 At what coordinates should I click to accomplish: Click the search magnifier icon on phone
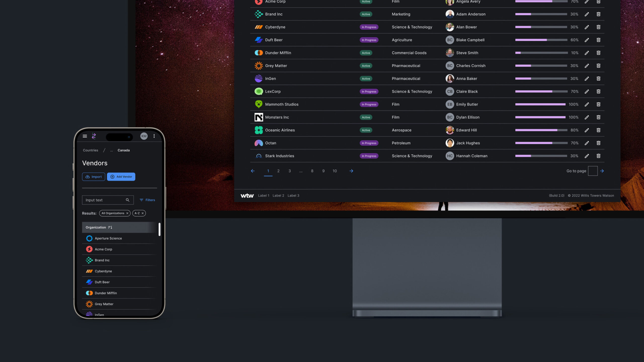(x=128, y=200)
